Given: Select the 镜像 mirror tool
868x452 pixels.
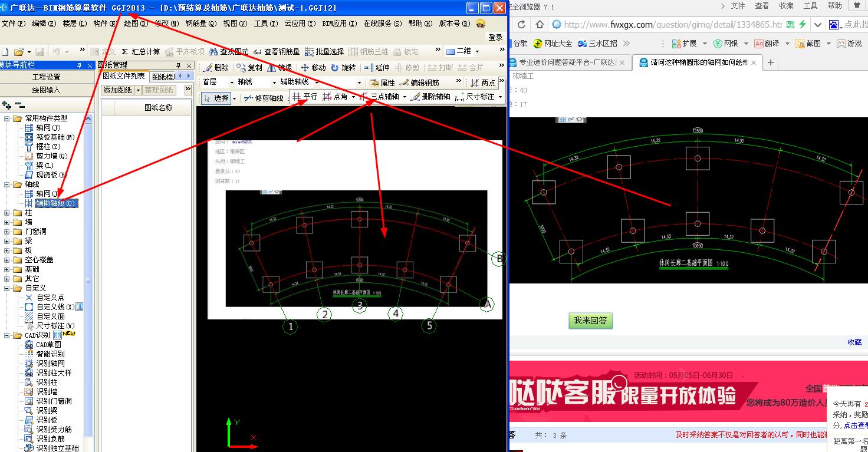Looking at the screenshot, I should point(280,68).
